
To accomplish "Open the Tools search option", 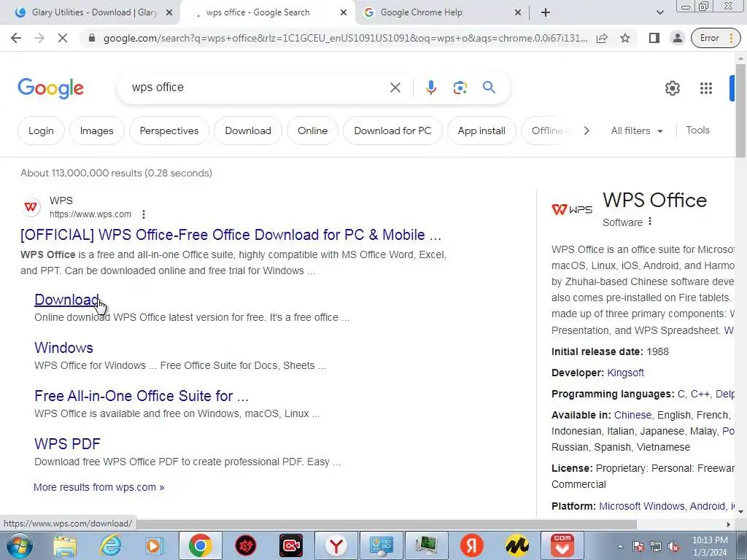I will point(697,130).
